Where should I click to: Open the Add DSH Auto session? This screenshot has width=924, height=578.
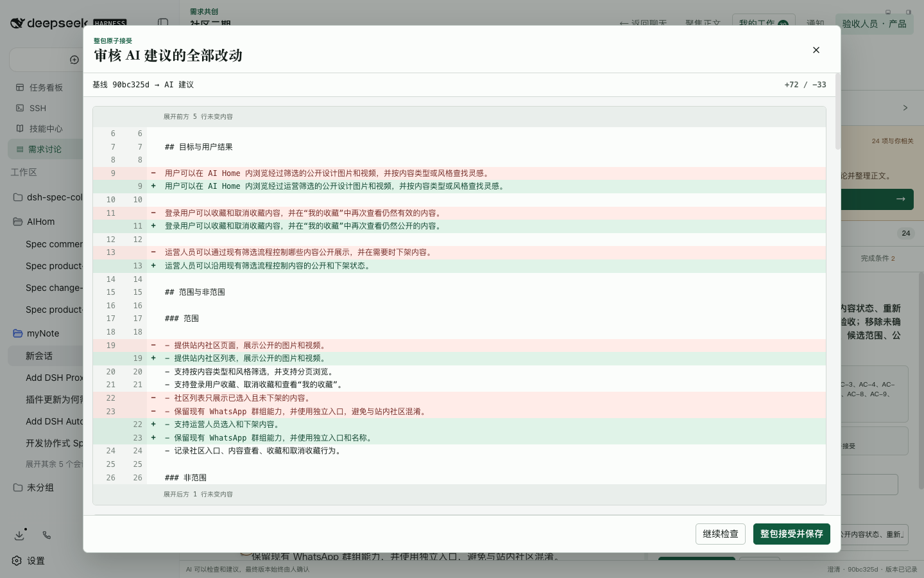pyautogui.click(x=54, y=421)
